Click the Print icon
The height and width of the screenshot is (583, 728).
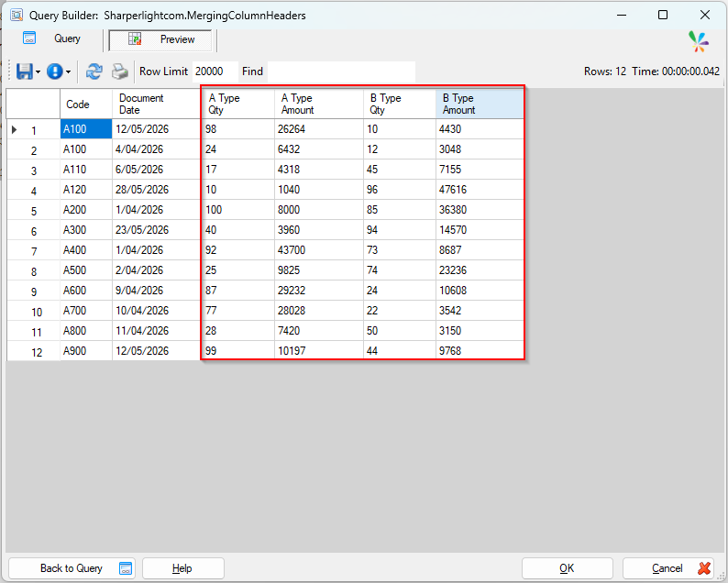[120, 71]
